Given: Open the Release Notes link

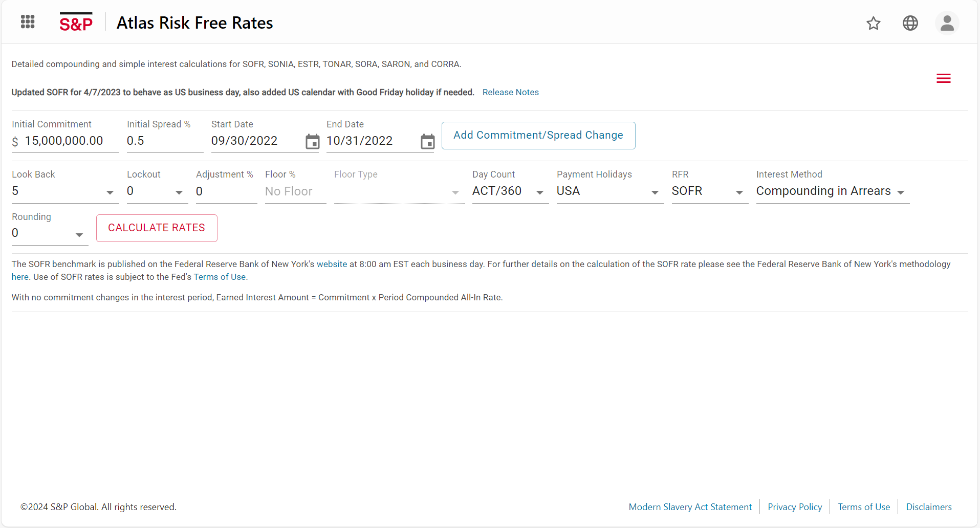Looking at the screenshot, I should pyautogui.click(x=511, y=92).
